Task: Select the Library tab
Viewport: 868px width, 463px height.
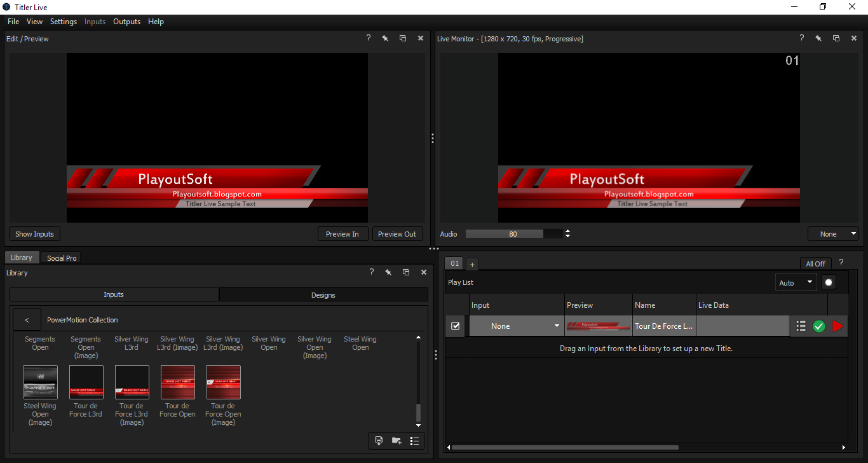Action: [22, 258]
